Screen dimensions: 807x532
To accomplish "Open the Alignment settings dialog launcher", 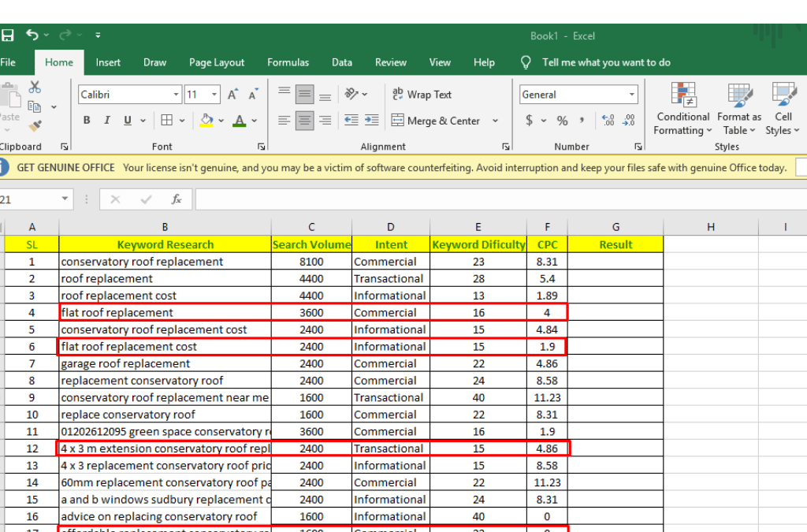I will click(506, 147).
